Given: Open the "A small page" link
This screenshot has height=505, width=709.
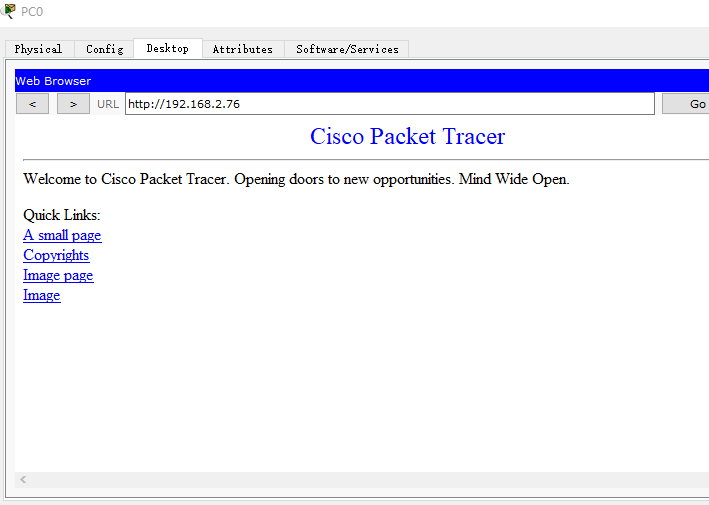Looking at the screenshot, I should [62, 235].
